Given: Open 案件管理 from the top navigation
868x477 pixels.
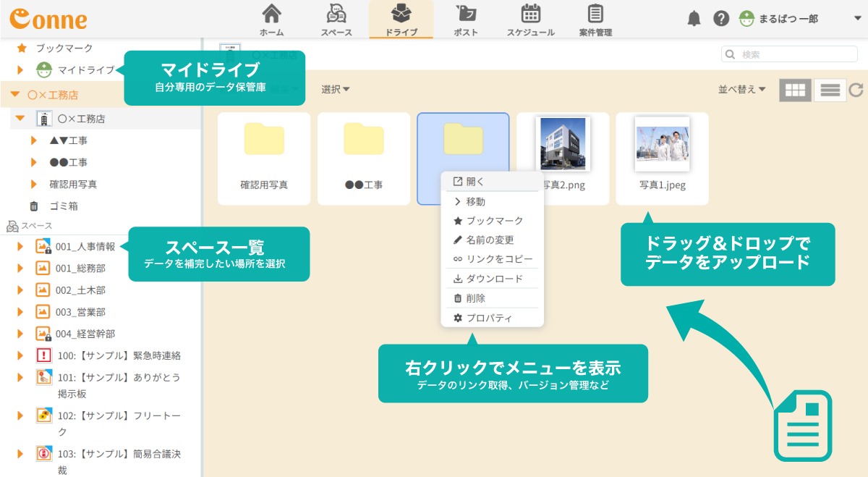Looking at the screenshot, I should 595,20.
